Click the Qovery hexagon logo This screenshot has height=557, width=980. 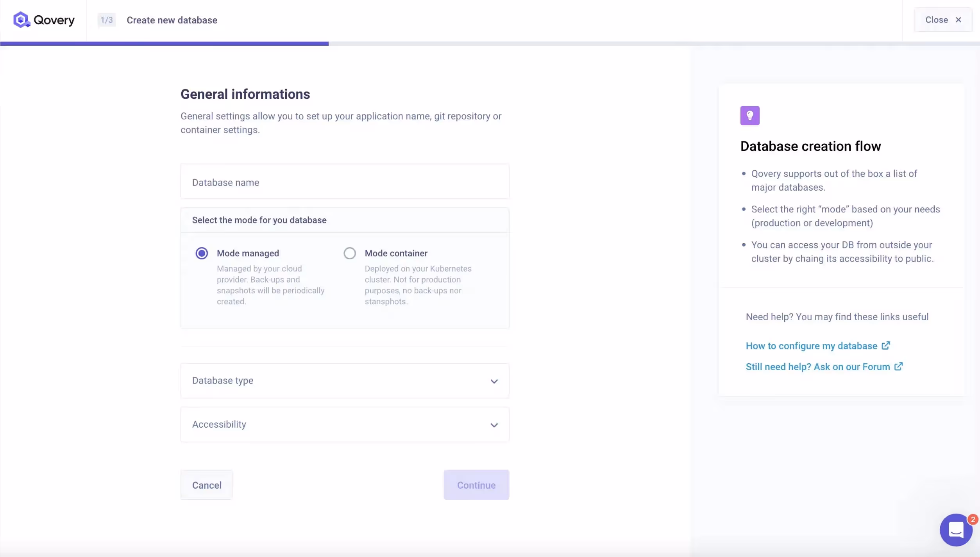[x=21, y=20]
